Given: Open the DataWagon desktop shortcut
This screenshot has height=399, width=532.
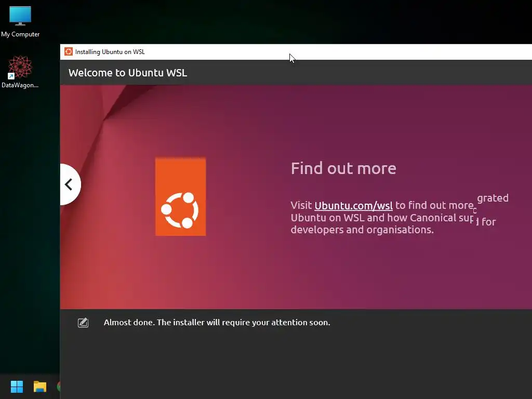Looking at the screenshot, I should click(x=20, y=72).
